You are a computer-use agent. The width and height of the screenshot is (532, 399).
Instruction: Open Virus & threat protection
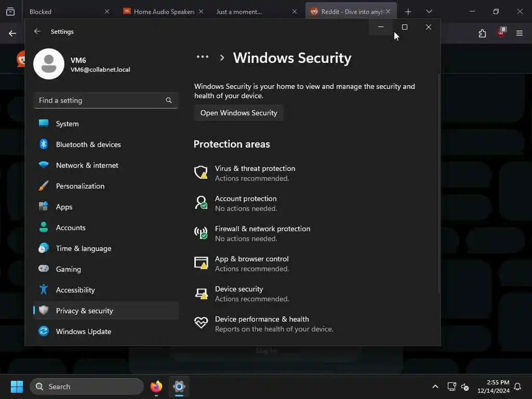(255, 173)
